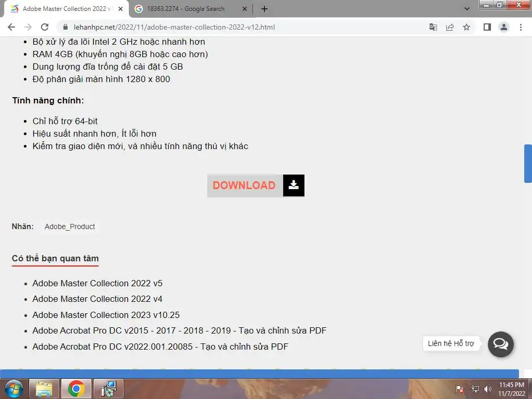Click the RAM 4GB requirement line
The image size is (532, 399).
pos(120,54)
